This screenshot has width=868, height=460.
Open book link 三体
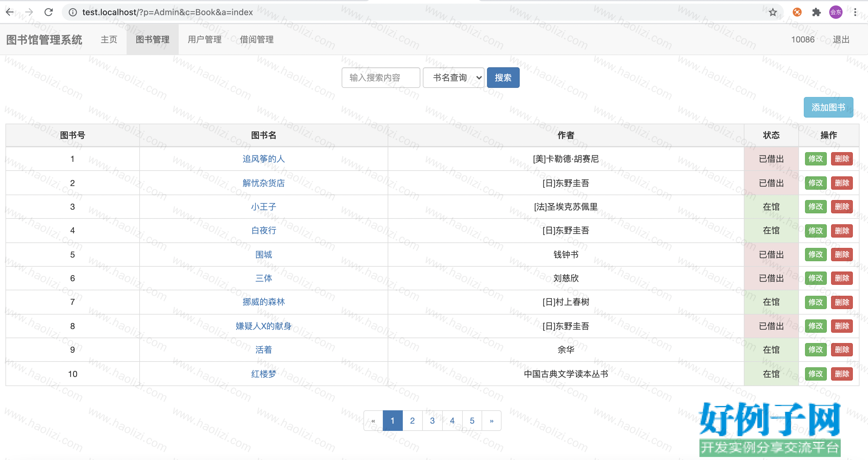[263, 278]
